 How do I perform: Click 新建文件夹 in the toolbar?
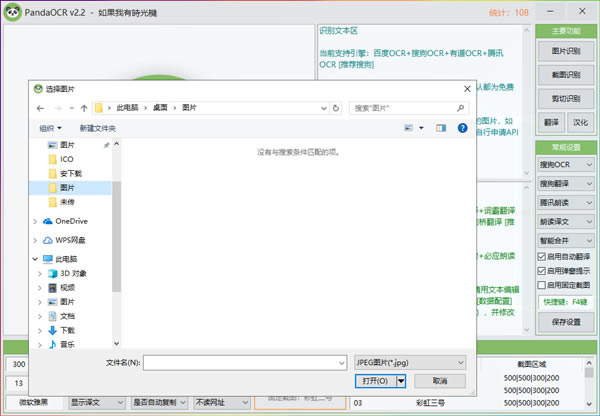(x=98, y=128)
